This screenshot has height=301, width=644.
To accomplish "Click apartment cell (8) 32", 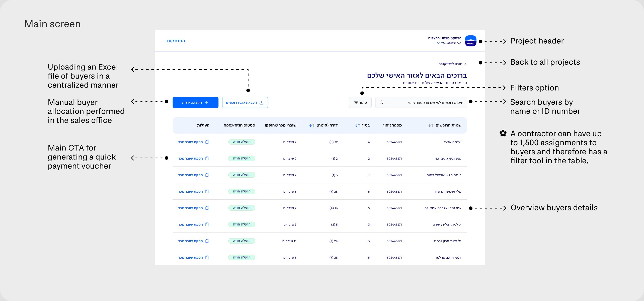I will (x=334, y=142).
